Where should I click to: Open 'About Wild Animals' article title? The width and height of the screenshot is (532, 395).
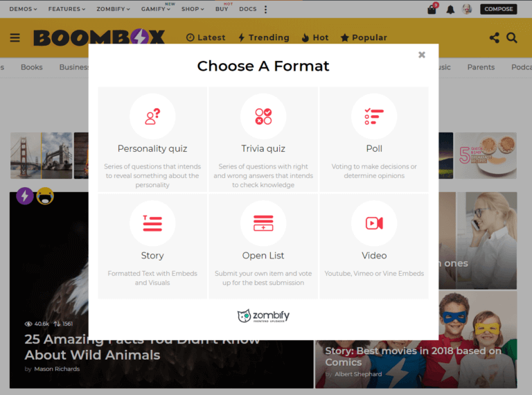tap(92, 355)
